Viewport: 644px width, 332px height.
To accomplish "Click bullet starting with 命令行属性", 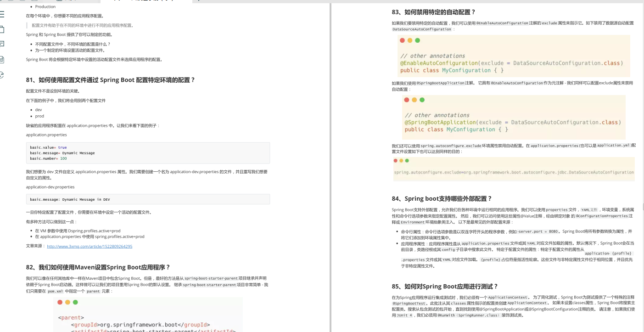I will pyautogui.click(x=516, y=235).
